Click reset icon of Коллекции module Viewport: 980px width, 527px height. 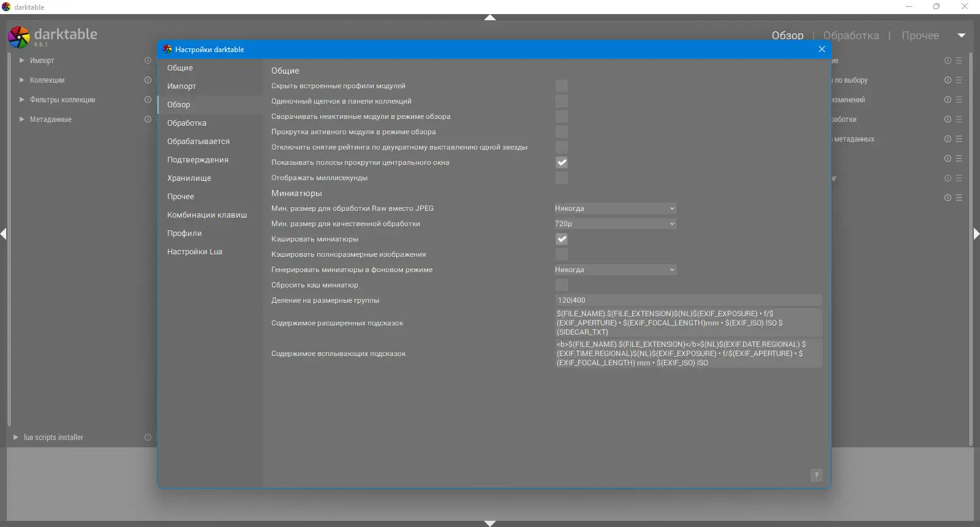point(148,80)
